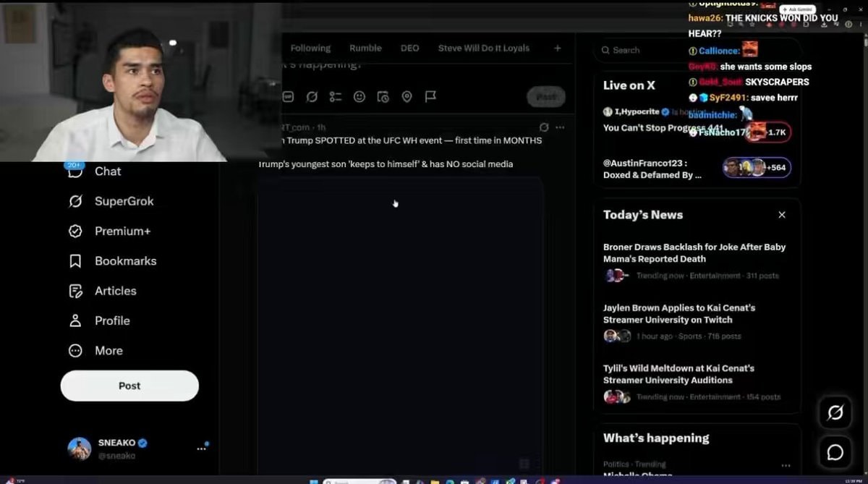Click the schedule post icon
The width and height of the screenshot is (868, 484).
tap(383, 96)
